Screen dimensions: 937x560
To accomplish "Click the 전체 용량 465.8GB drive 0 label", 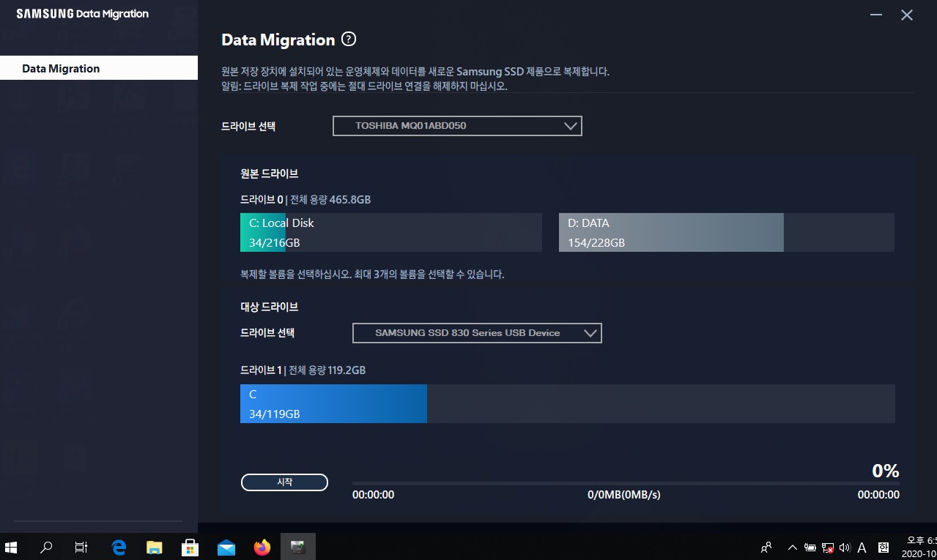I will tap(330, 199).
